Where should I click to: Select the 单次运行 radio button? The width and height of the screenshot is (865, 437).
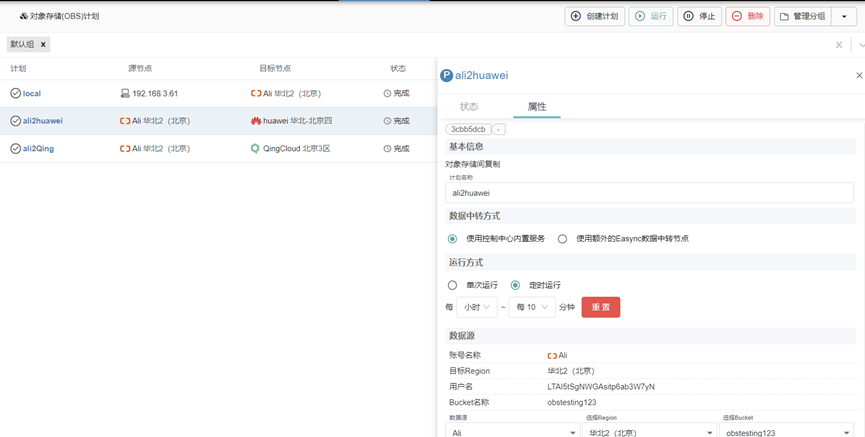coord(453,285)
